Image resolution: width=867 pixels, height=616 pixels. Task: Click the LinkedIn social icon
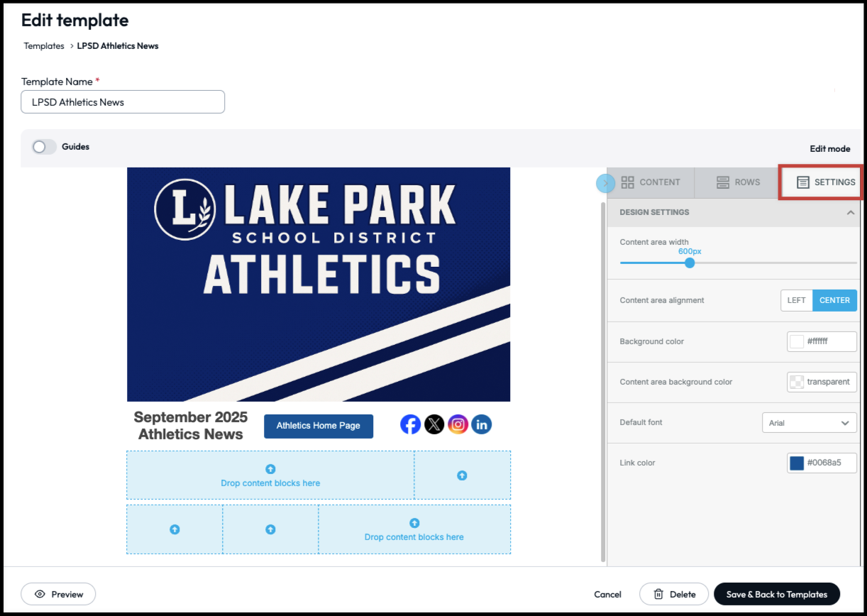482,424
